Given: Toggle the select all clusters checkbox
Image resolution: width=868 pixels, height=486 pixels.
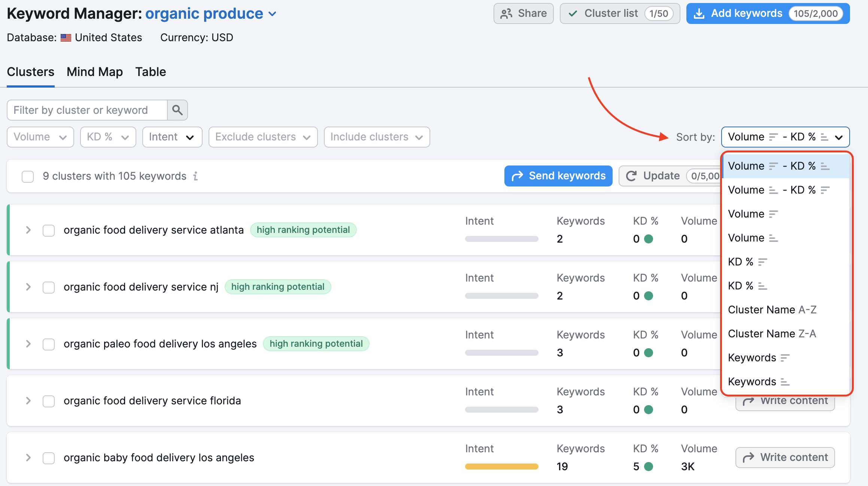Looking at the screenshot, I should [x=28, y=175].
